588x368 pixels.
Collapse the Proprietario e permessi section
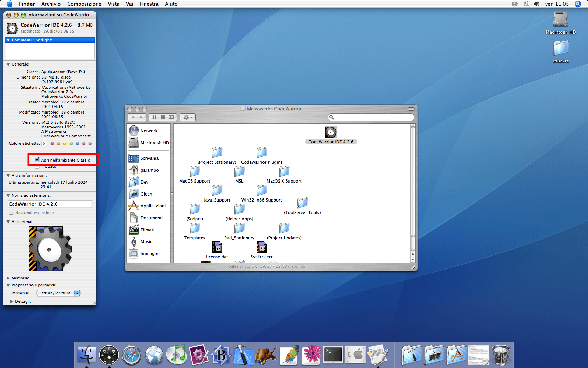(8, 285)
